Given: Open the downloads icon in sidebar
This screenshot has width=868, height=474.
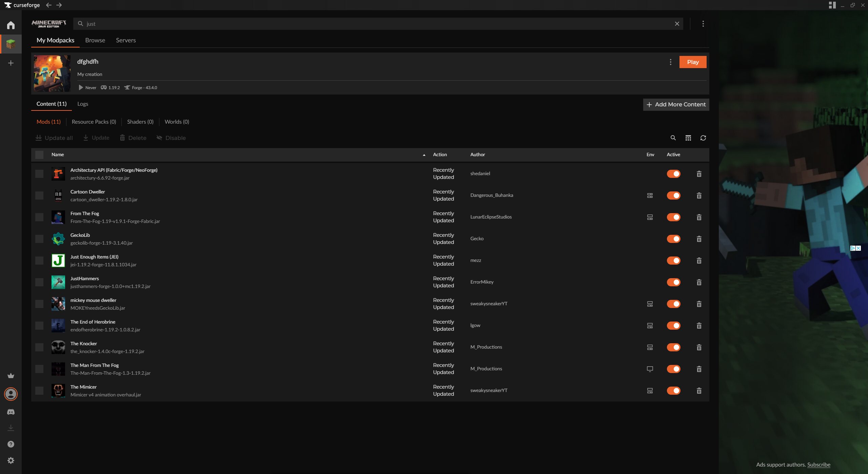Looking at the screenshot, I should [11, 428].
